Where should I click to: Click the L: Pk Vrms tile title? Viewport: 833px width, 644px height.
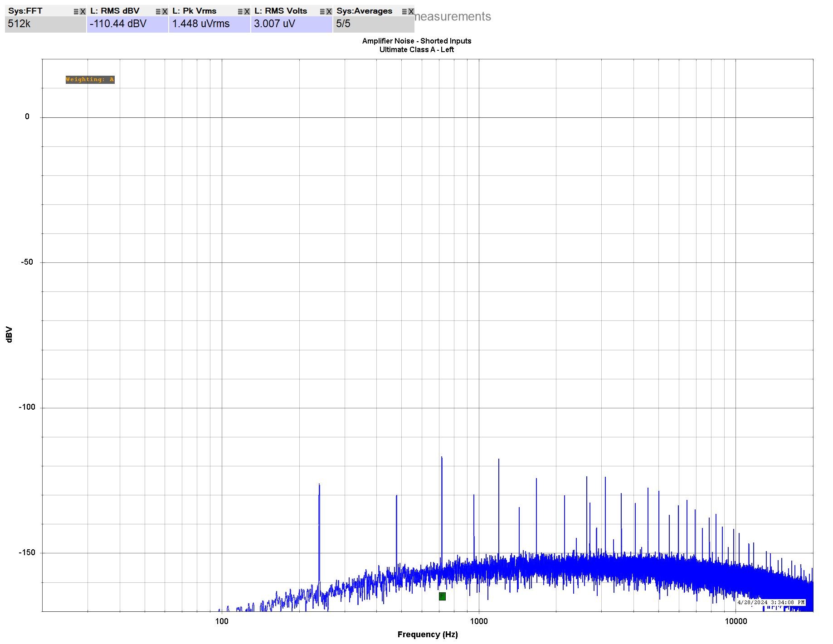195,11
